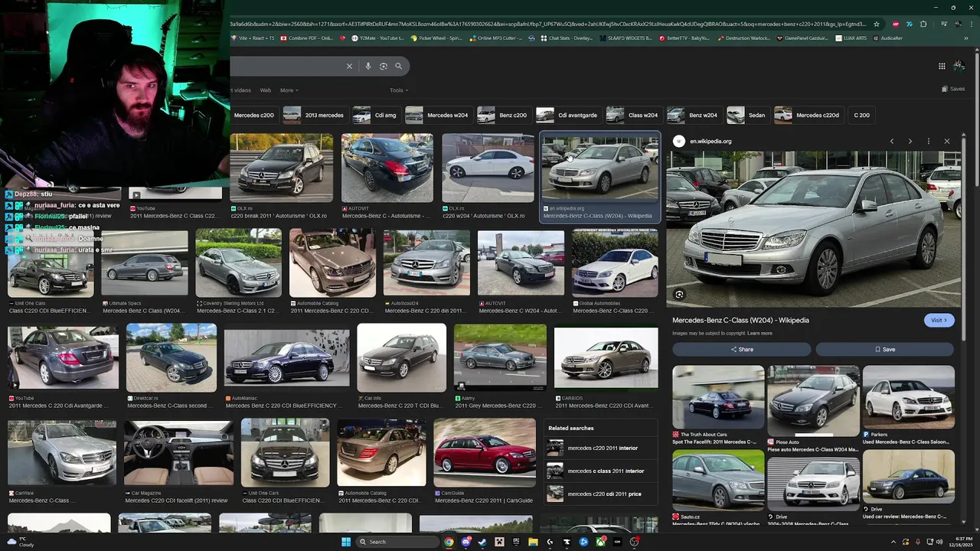Show hidden system tray icons
The image size is (980, 551).
(x=893, y=542)
